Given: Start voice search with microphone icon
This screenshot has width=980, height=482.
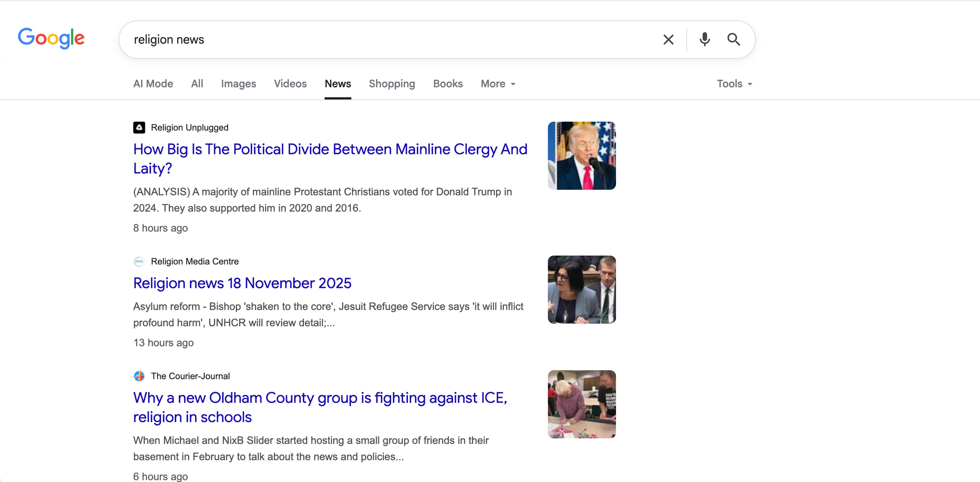Looking at the screenshot, I should pos(705,39).
